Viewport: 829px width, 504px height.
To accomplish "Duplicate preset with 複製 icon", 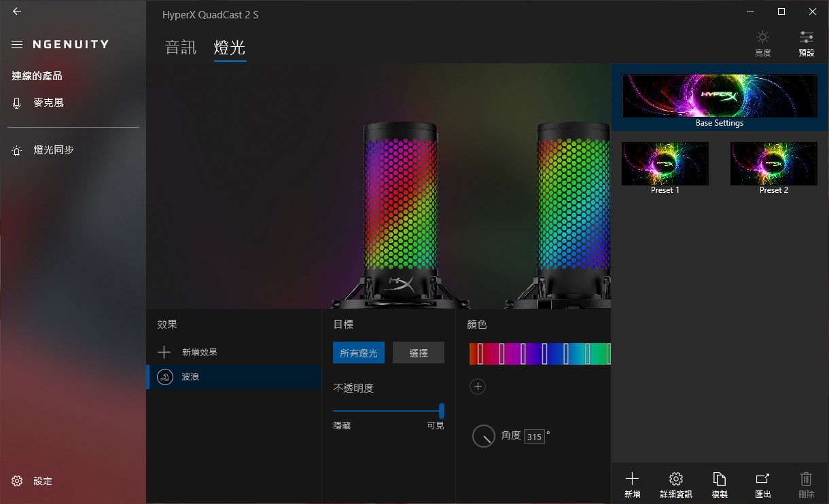I will [x=720, y=485].
